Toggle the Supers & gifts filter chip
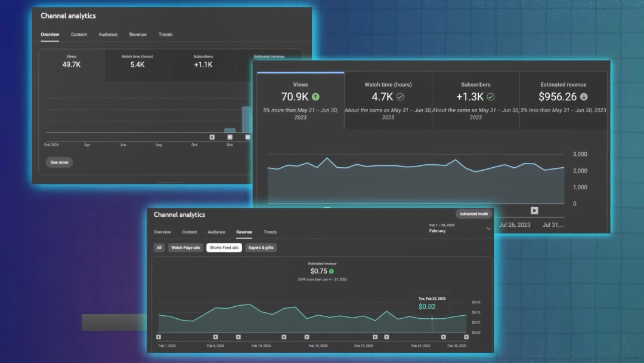The height and width of the screenshot is (363, 644). pyautogui.click(x=261, y=248)
